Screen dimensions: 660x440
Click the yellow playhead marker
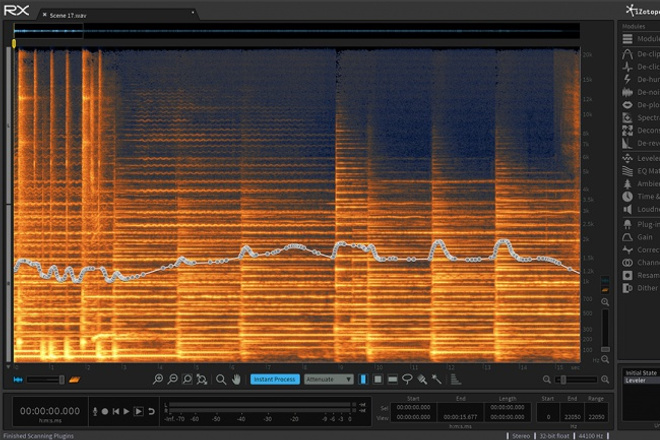14,43
